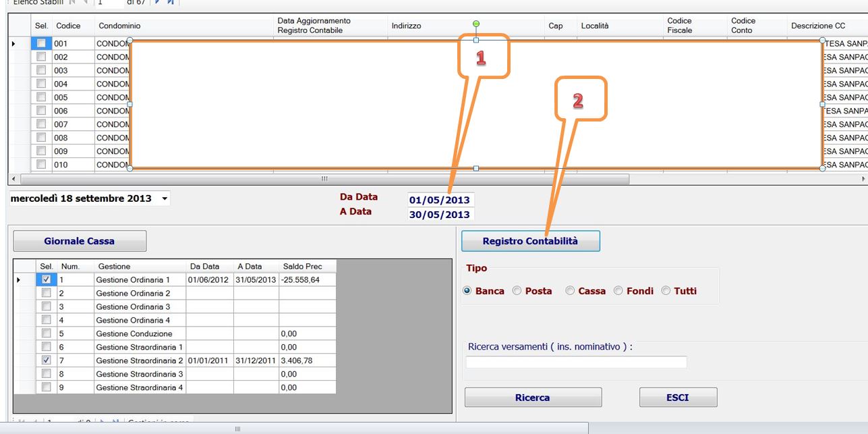The image size is (868, 434).
Task: Click the green rotation handle above the orange box
Action: tap(476, 24)
